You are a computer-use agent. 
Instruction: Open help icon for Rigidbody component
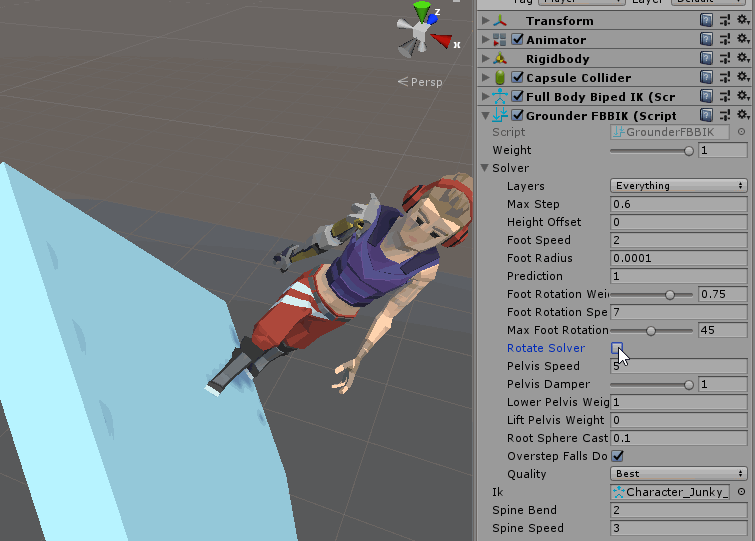coord(706,58)
